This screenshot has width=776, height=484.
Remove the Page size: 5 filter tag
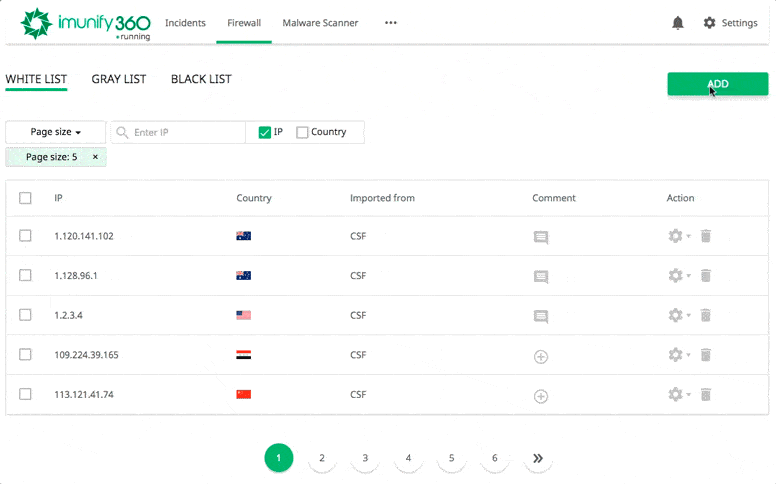95,157
